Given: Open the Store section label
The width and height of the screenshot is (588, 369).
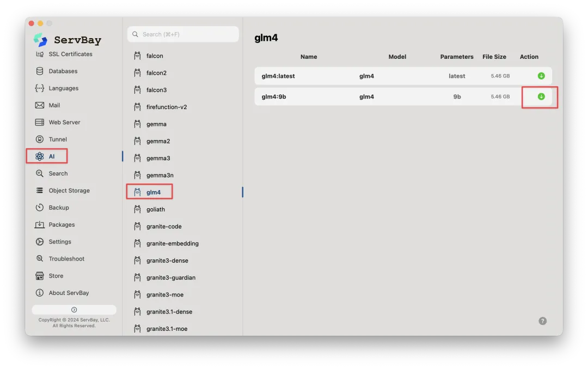Looking at the screenshot, I should click(x=56, y=276).
